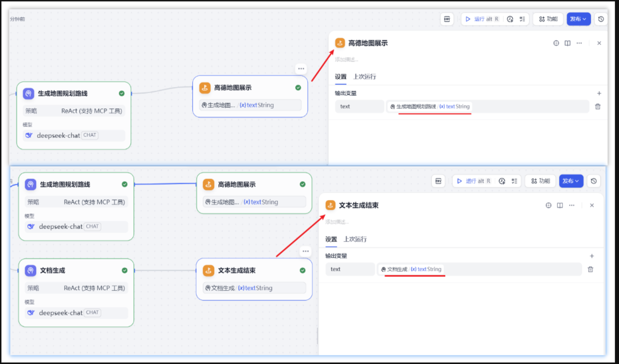Open three-dot menu above upper 高德地图展示 node
Viewport: 619px width, 364px height.
pos(301,69)
